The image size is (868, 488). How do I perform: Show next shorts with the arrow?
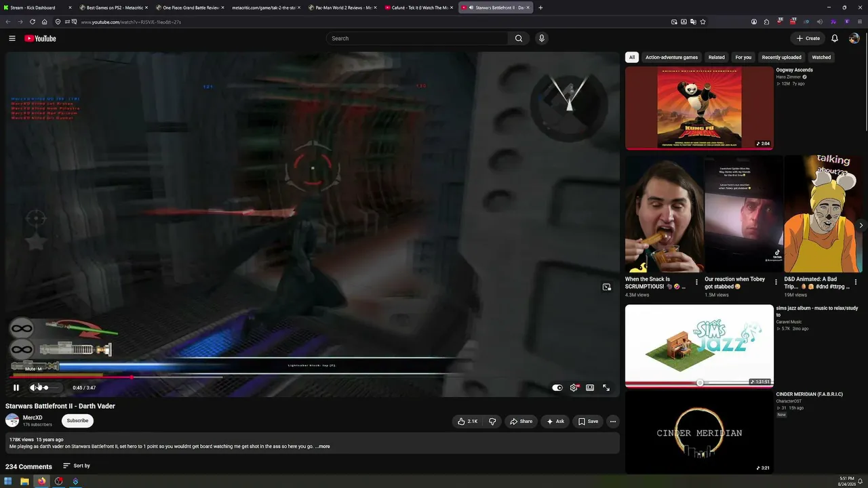pyautogui.click(x=861, y=225)
